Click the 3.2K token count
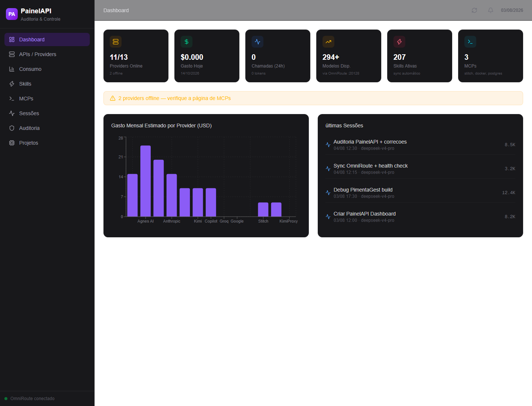532x406 pixels. click(x=510, y=169)
